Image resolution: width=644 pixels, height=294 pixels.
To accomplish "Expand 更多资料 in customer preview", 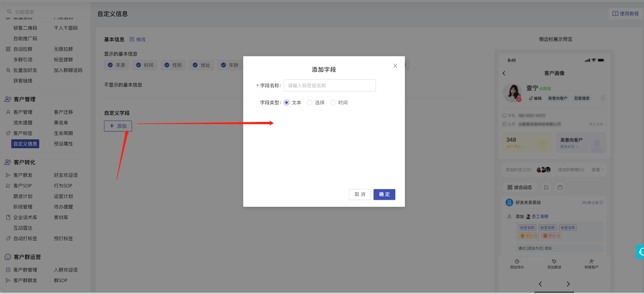I will pos(598,124).
